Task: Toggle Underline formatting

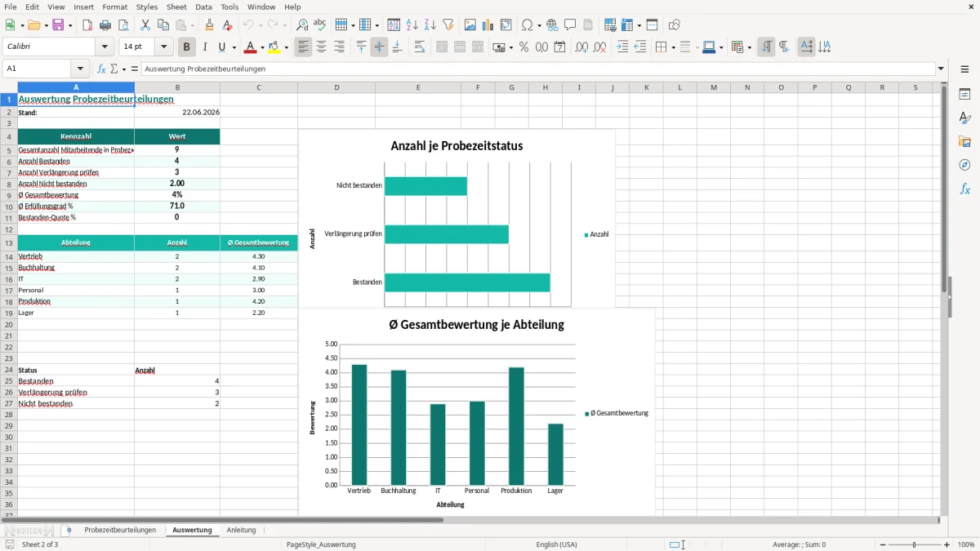Action: coord(222,47)
